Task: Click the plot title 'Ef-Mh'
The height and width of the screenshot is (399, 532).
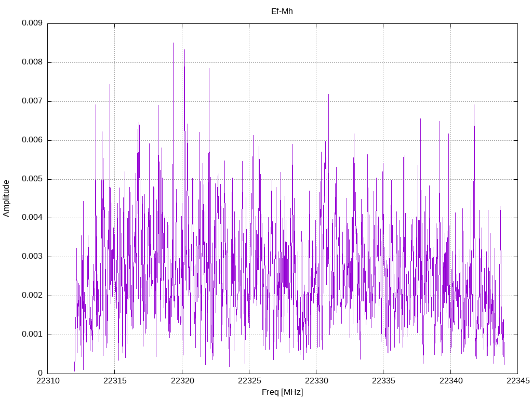Action: click(282, 11)
